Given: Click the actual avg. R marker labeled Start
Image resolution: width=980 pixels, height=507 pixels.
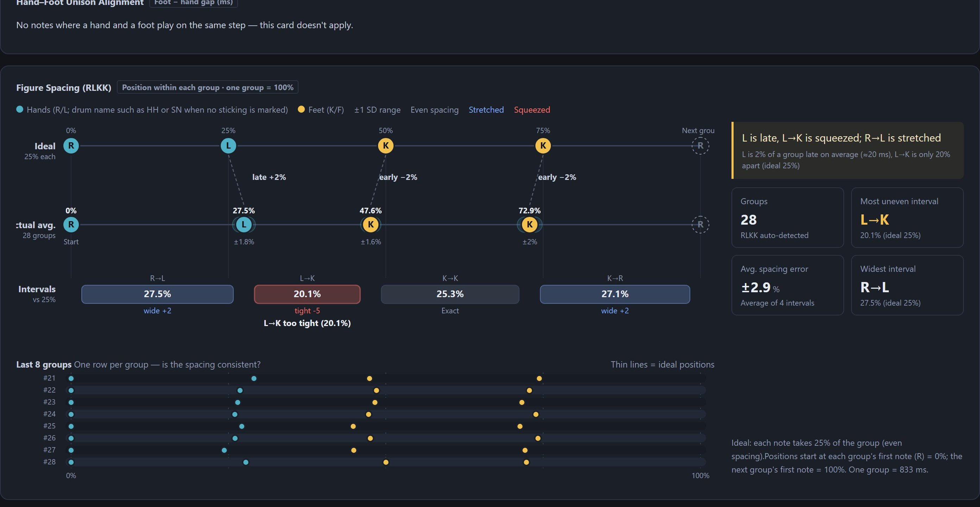Looking at the screenshot, I should point(71,225).
